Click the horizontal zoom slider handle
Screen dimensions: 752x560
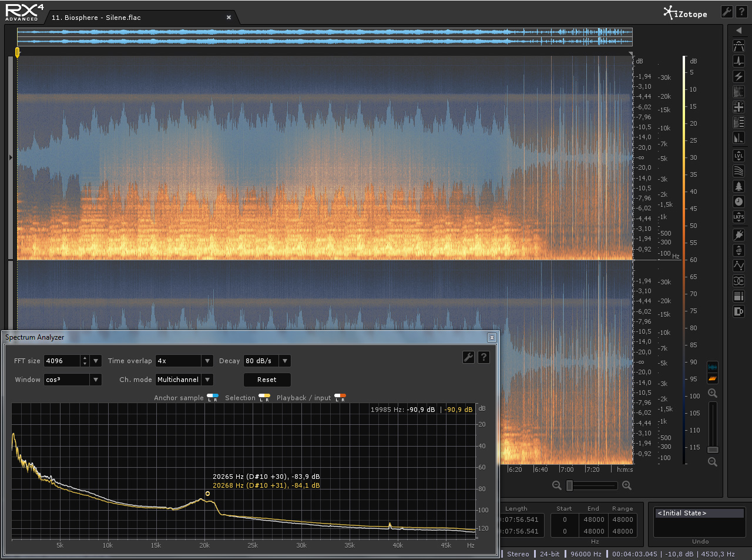pos(569,485)
